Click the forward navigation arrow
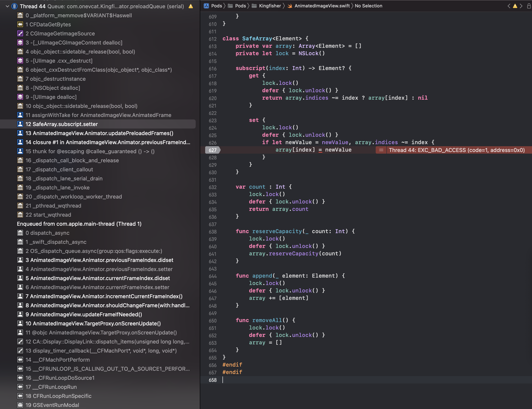 pos(521,6)
